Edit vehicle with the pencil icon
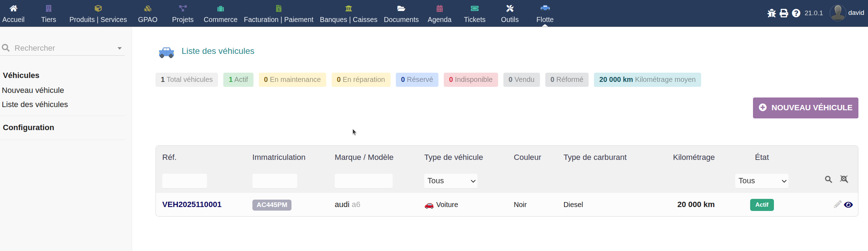The width and height of the screenshot is (868, 251). tap(837, 204)
